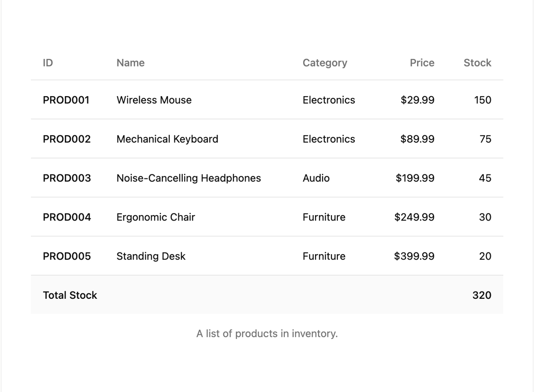Viewport: 535px width, 392px height.
Task: Click the ID column header
Action: pyautogui.click(x=48, y=63)
